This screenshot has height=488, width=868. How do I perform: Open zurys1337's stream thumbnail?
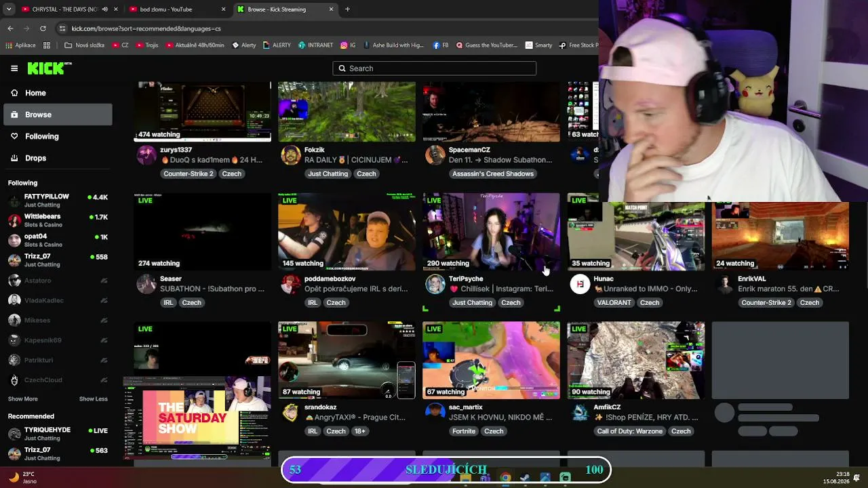point(202,112)
